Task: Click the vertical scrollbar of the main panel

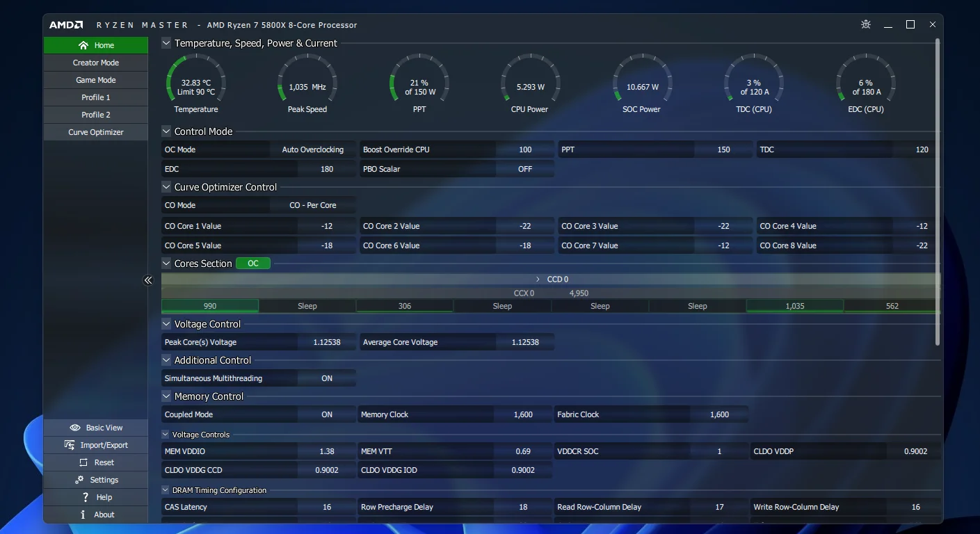Action: 938,191
